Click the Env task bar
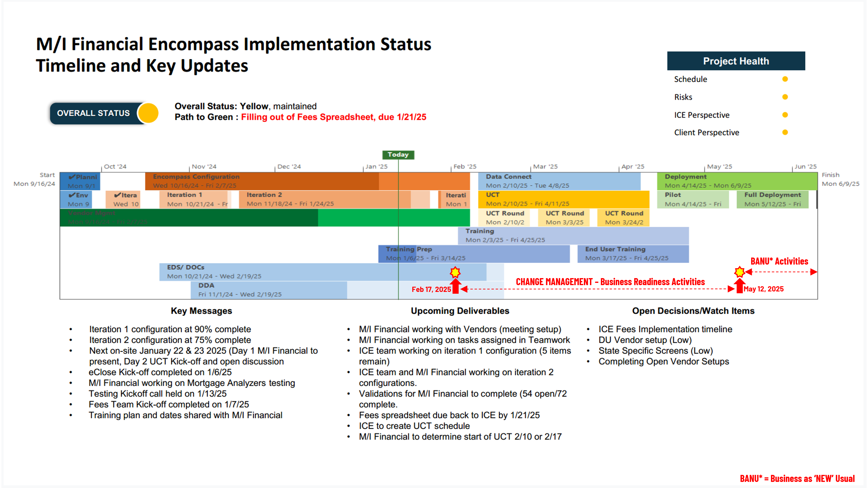 tap(76, 199)
